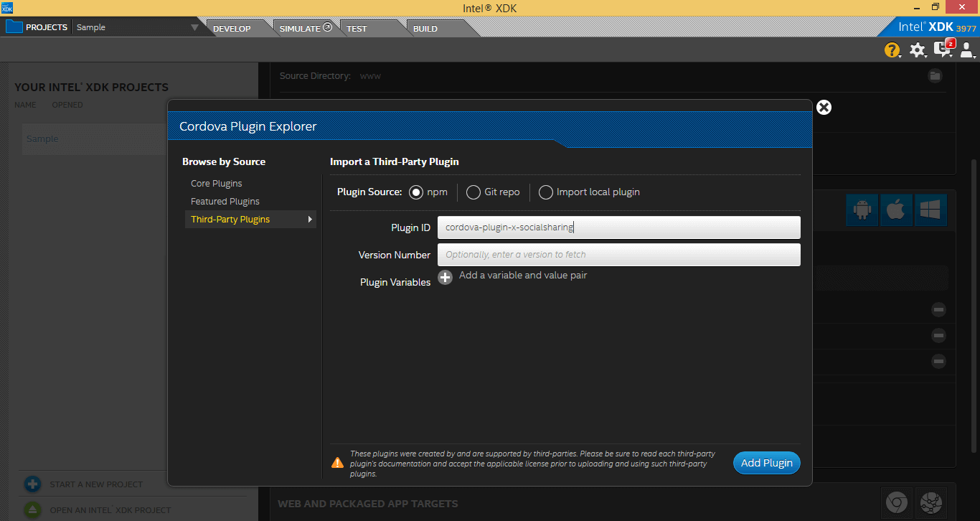Select Import local plugin option

tap(545, 192)
